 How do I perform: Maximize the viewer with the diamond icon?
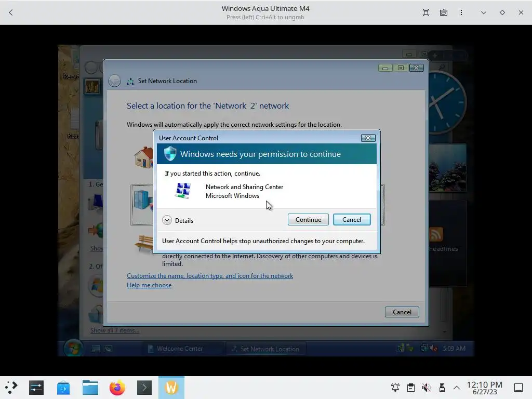[x=502, y=12]
